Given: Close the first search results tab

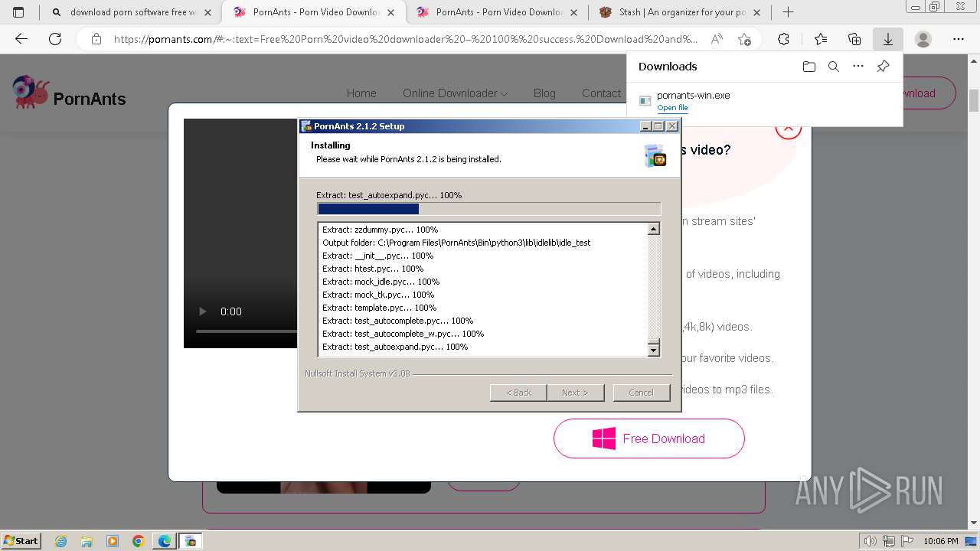Looking at the screenshot, I should click(207, 12).
